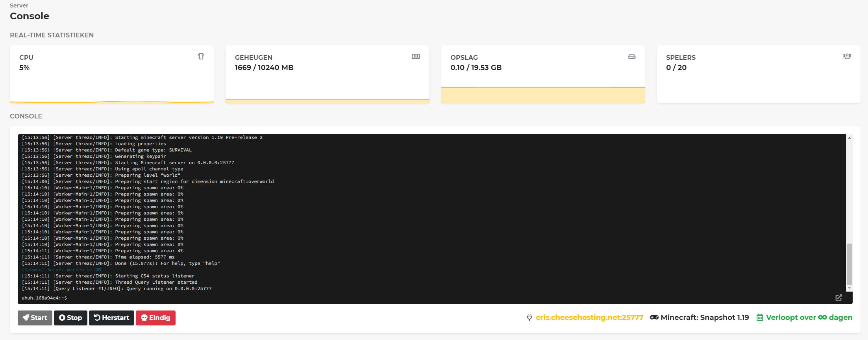This screenshot has height=340, width=868.
Task: Kill the server with Eindig button
Action: (155, 318)
